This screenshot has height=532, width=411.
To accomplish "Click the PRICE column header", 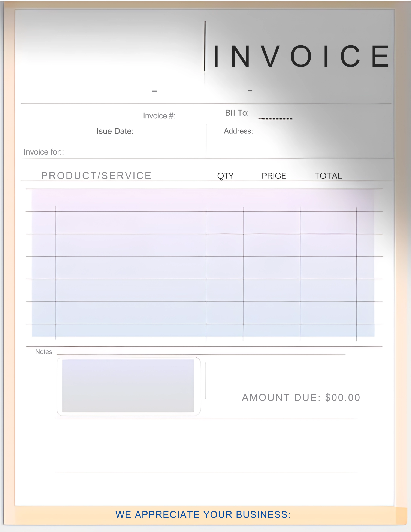I will tap(274, 176).
